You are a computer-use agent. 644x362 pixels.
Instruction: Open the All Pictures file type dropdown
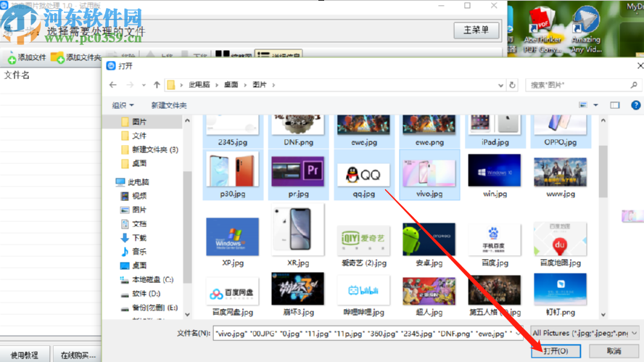(x=585, y=333)
